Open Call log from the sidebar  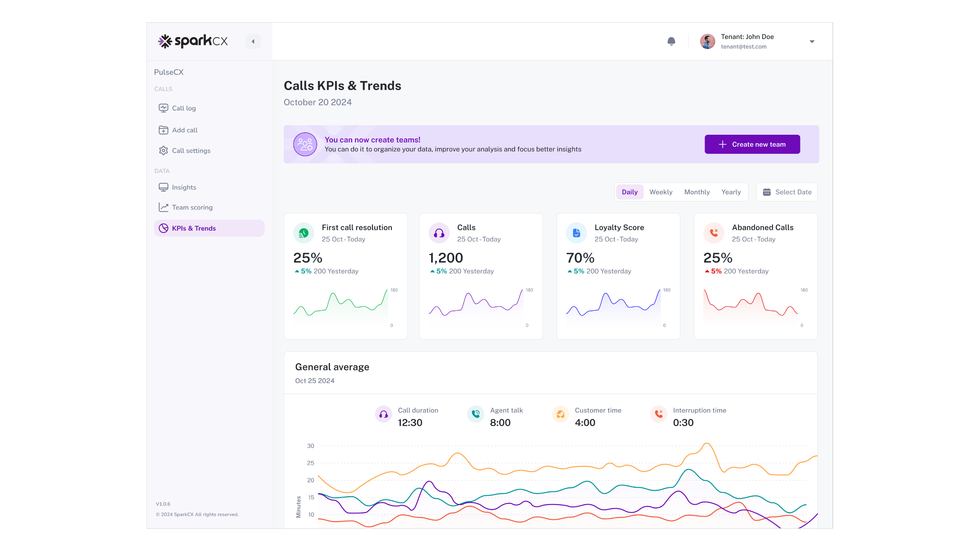pyautogui.click(x=209, y=108)
